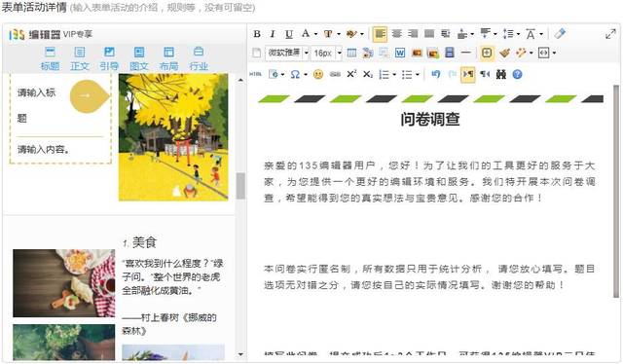The height and width of the screenshot is (364, 623).
Task: Insert ordered numbered list
Action: click(x=385, y=74)
